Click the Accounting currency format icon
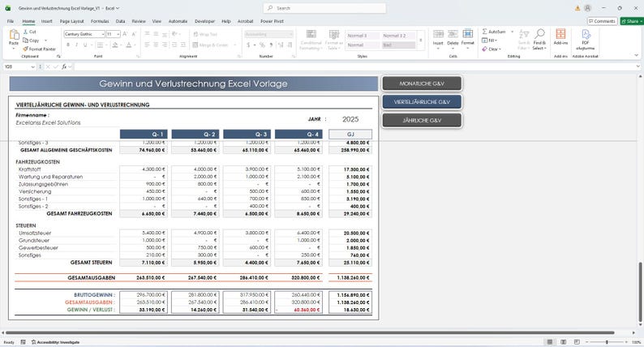 tap(248, 45)
